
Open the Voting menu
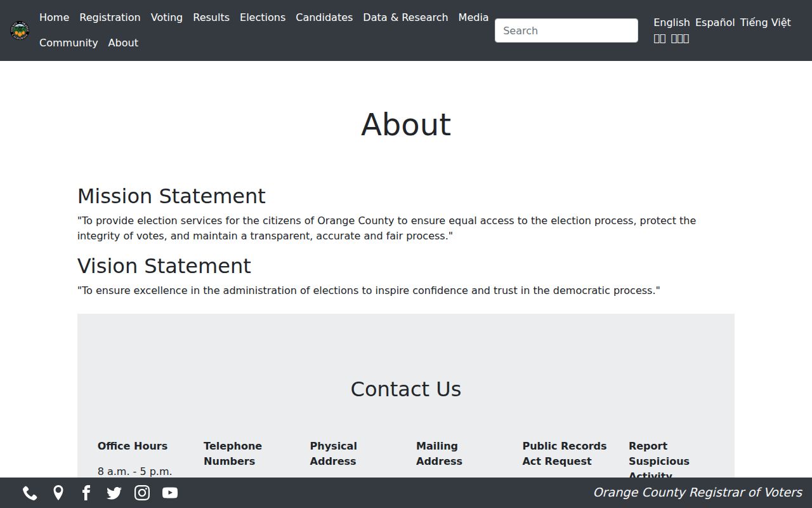click(167, 18)
